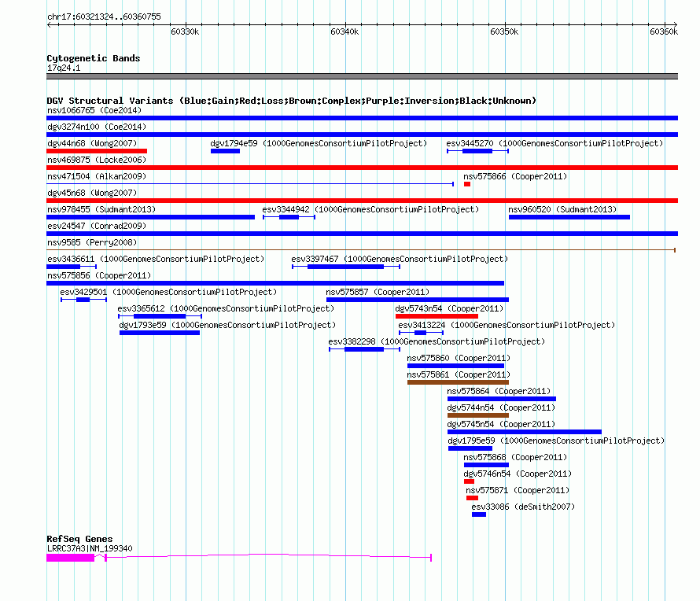Viewport: 700px width, 601px height.
Task: Select the nsv960520 (Sudmant2013) blue bar
Action: click(x=569, y=217)
